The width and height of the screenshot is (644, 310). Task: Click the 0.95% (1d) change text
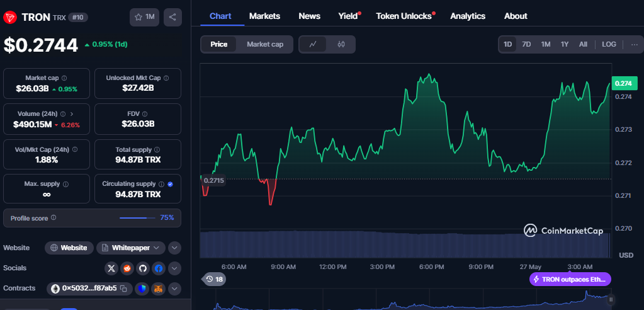click(110, 44)
